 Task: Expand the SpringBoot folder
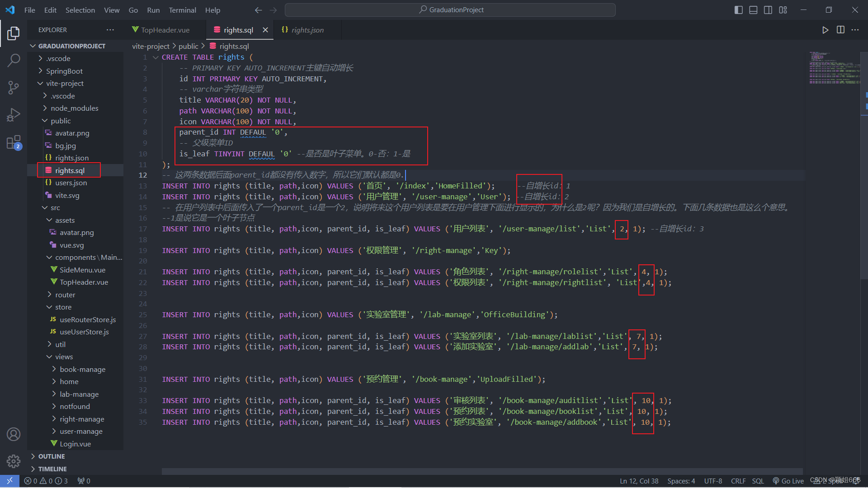tap(64, 71)
